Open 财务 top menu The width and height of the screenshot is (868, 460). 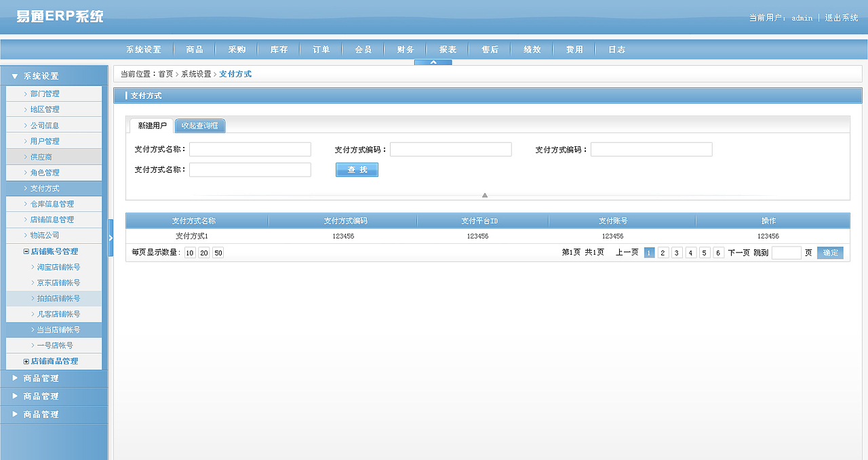tap(406, 49)
